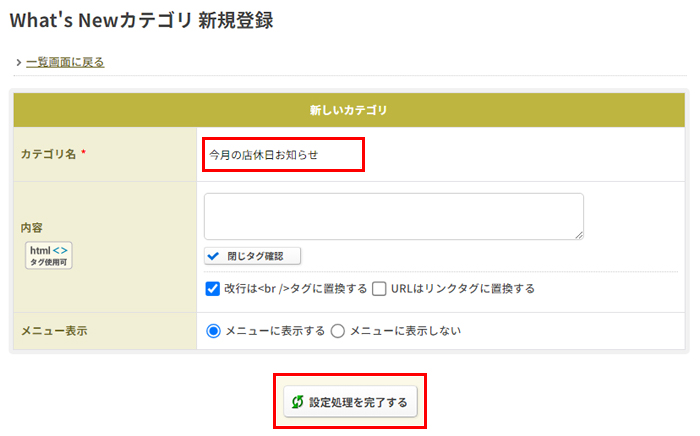This screenshot has width=700, height=436.
Task: Focus the カテゴリ名 text field
Action: 283,154
